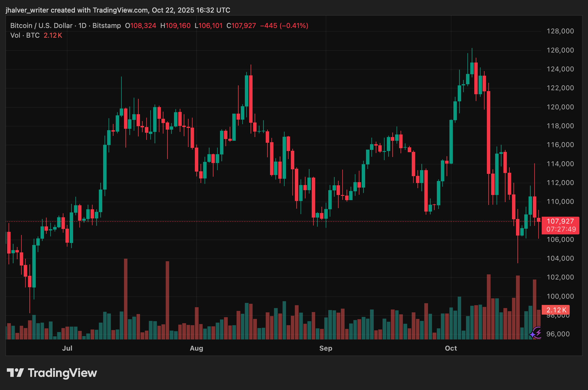Click the Sep label on time axis
This screenshot has height=390, width=588.
click(x=326, y=348)
